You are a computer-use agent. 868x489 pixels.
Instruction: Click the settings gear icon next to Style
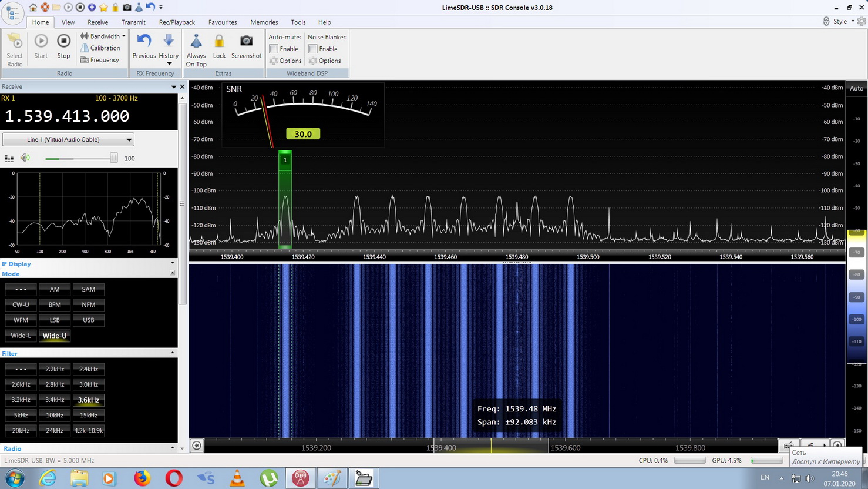point(862,21)
